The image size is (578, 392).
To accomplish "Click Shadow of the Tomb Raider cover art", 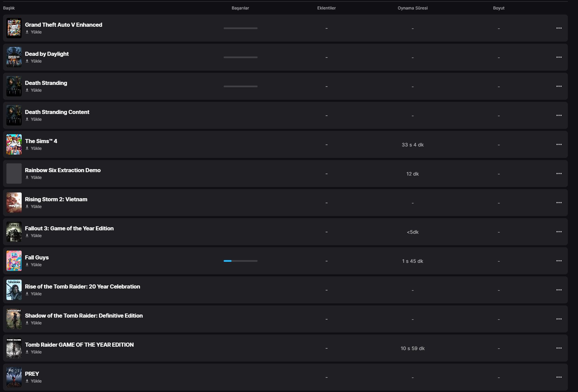I will point(14,319).
